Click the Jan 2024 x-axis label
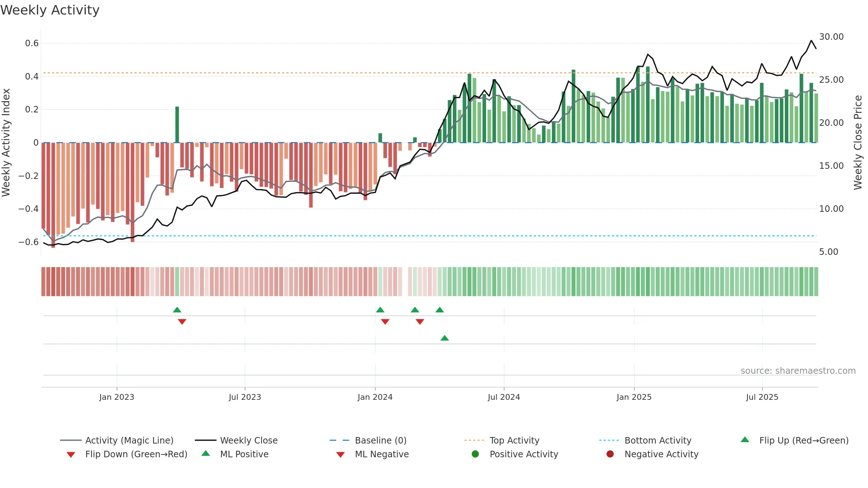Image resolution: width=868 pixels, height=488 pixels. [x=375, y=397]
